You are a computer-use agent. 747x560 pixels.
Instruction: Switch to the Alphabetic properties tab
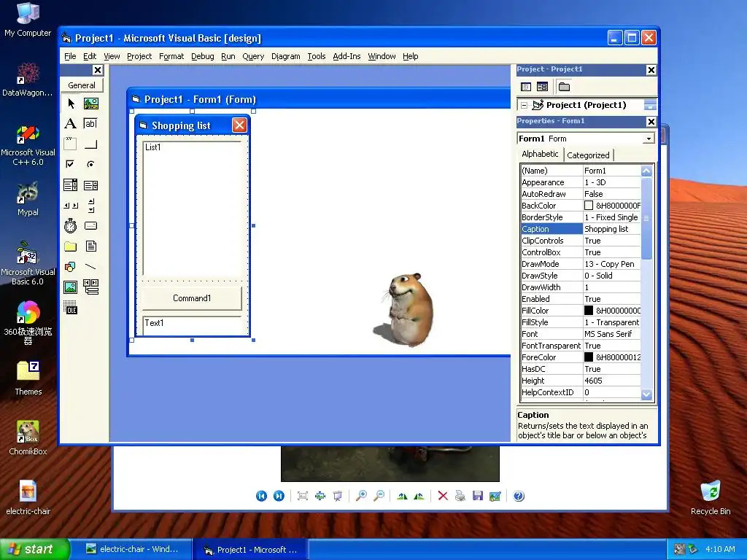tap(540, 154)
